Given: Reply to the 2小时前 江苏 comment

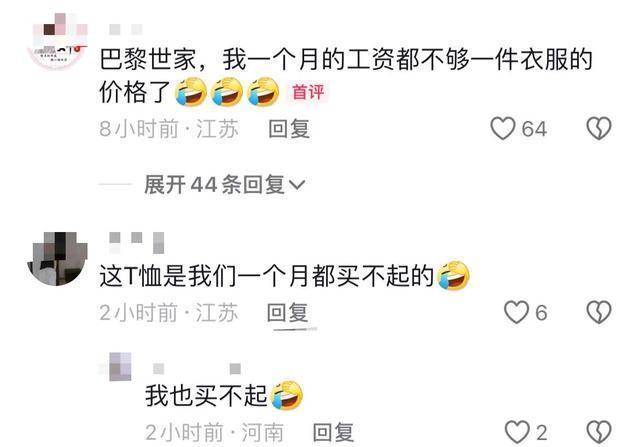Looking at the screenshot, I should (x=287, y=313).
